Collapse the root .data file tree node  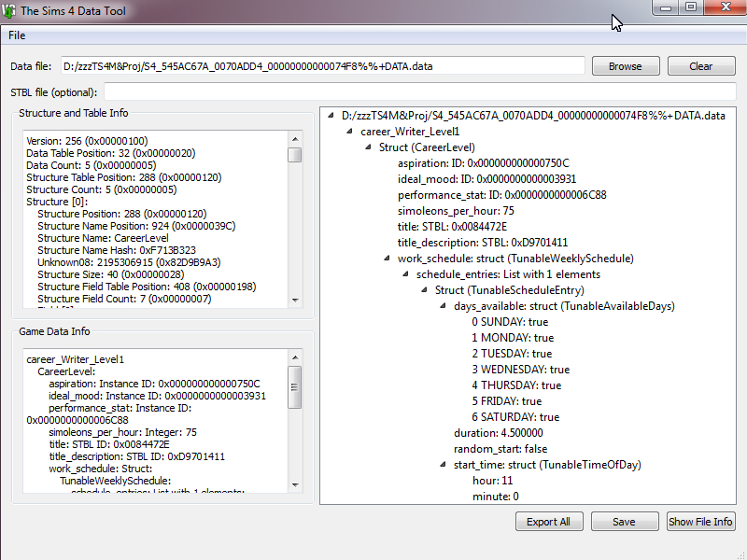pos(331,115)
